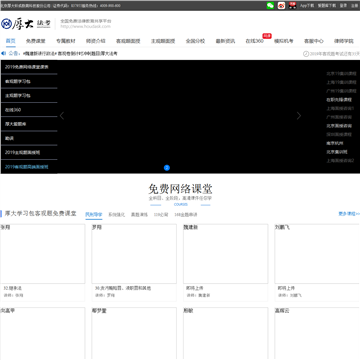
Task: Click the green WeChat icon
Action: 270,5
